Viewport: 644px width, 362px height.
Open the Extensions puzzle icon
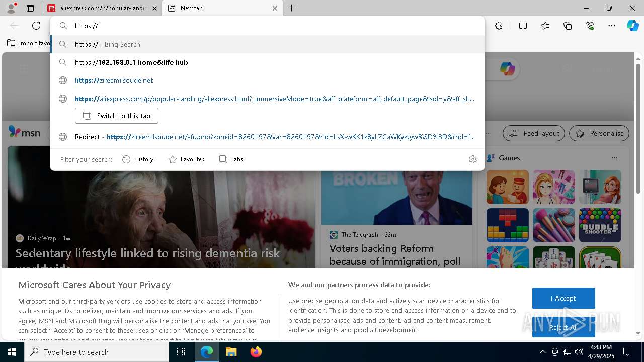(499, 26)
